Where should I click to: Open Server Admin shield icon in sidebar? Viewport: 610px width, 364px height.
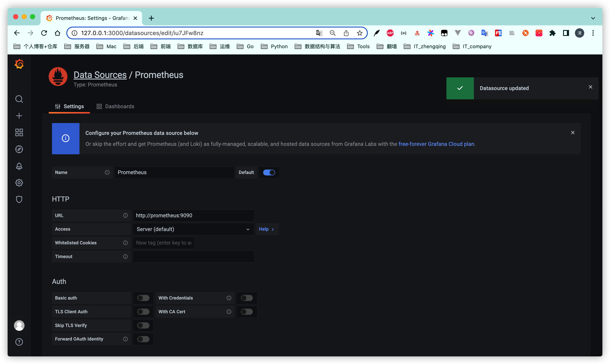[19, 199]
